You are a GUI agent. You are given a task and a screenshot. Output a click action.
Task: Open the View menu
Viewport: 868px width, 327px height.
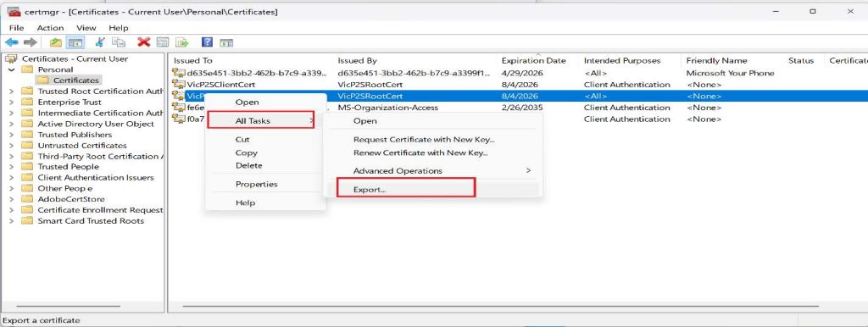[x=86, y=28]
